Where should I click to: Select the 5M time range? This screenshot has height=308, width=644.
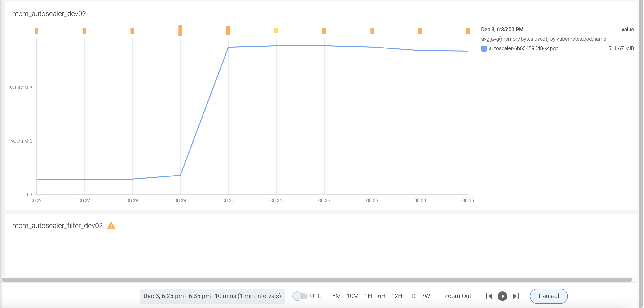tap(336, 296)
